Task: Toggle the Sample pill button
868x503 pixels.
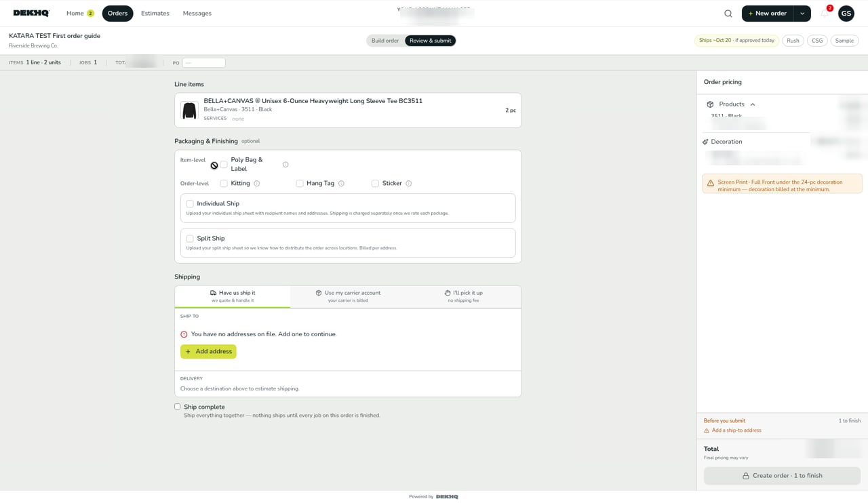Action: (844, 41)
